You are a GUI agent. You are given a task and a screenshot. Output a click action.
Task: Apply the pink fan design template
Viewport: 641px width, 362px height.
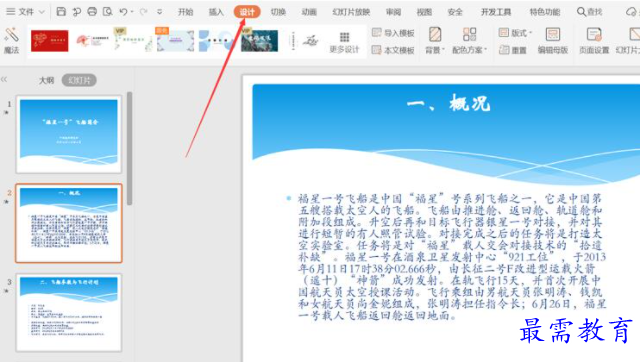click(92, 40)
